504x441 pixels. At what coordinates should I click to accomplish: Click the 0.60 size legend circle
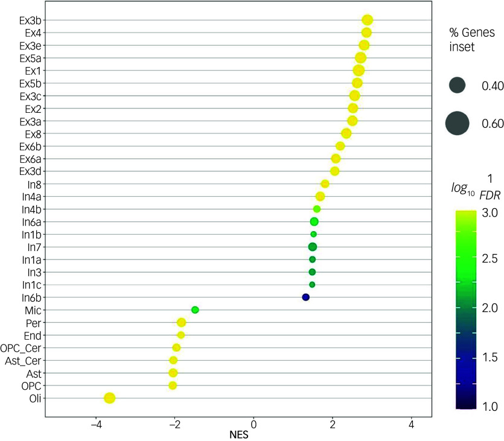pyautogui.click(x=457, y=123)
